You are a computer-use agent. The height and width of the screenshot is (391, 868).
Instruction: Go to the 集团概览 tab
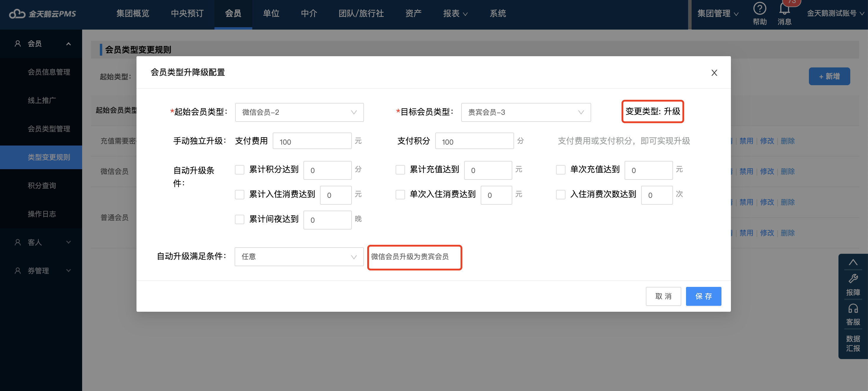(x=133, y=14)
